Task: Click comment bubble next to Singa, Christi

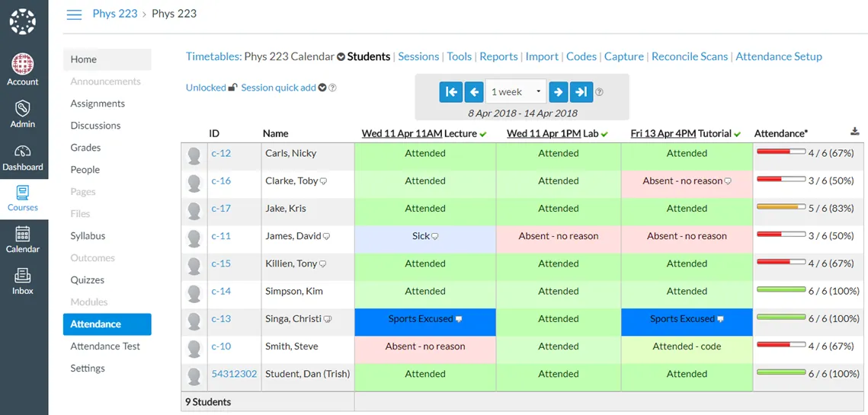Action: 327,319
